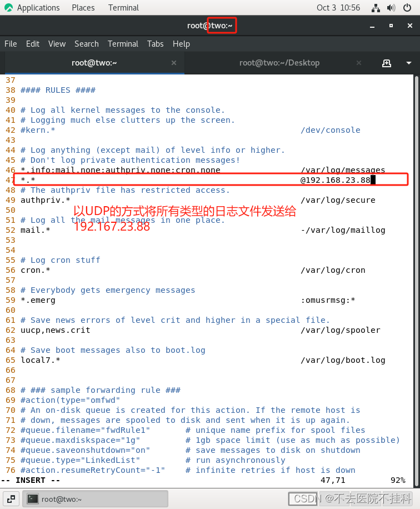Image resolution: width=420 pixels, height=509 pixels.
Task: Click the '#### RULES ####' line
Action: click(58, 90)
